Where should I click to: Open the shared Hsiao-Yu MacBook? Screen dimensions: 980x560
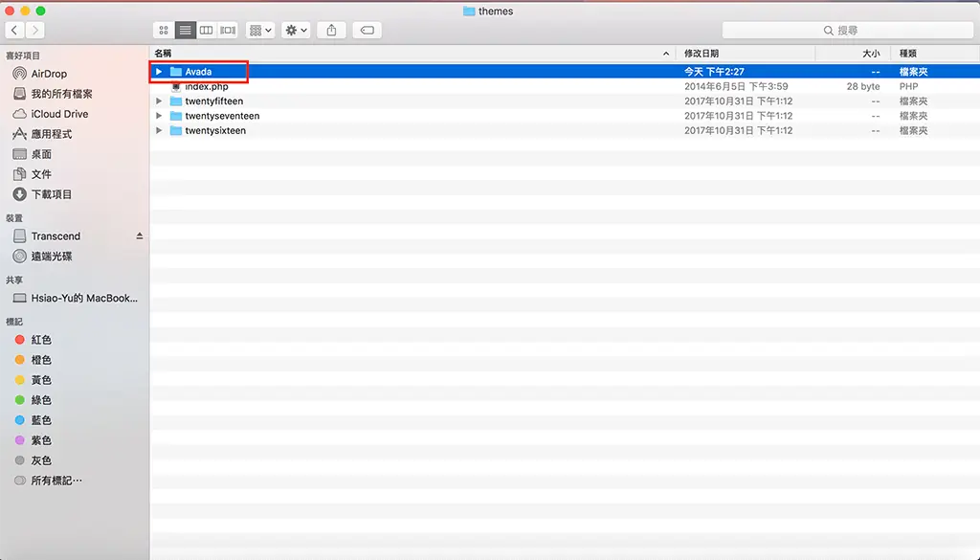pyautogui.click(x=75, y=298)
